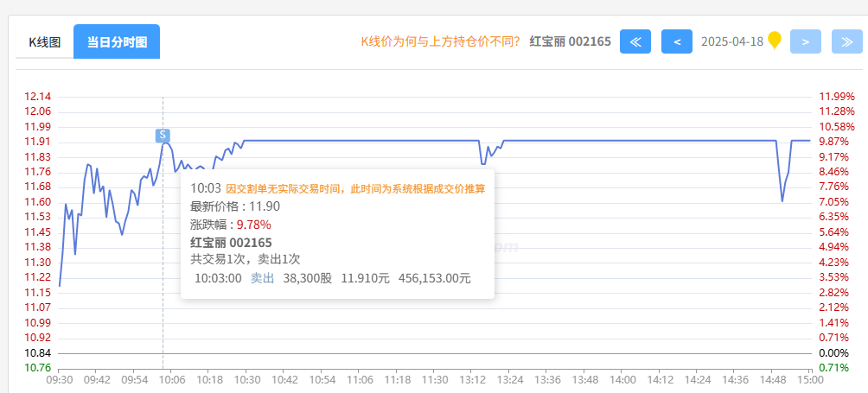Image resolution: width=868 pixels, height=393 pixels.
Task: Click the 2025-04-18 date label
Action: [x=731, y=41]
